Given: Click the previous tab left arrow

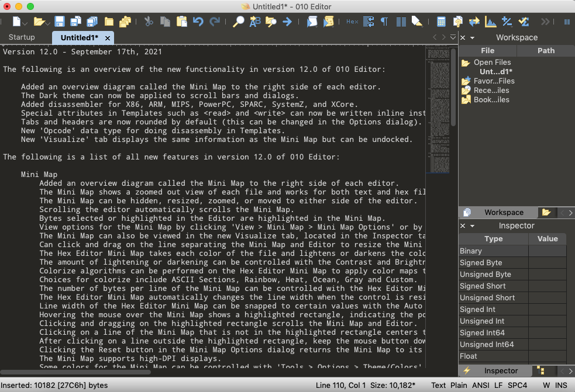Looking at the screenshot, I should 435,37.
